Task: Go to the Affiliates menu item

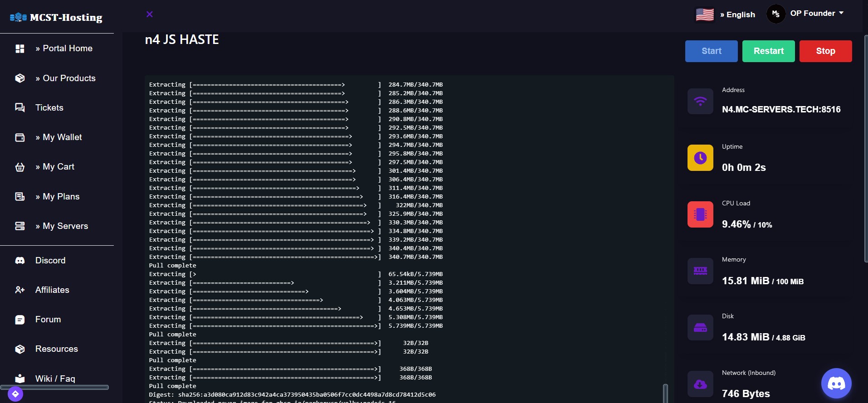Action: [x=52, y=290]
